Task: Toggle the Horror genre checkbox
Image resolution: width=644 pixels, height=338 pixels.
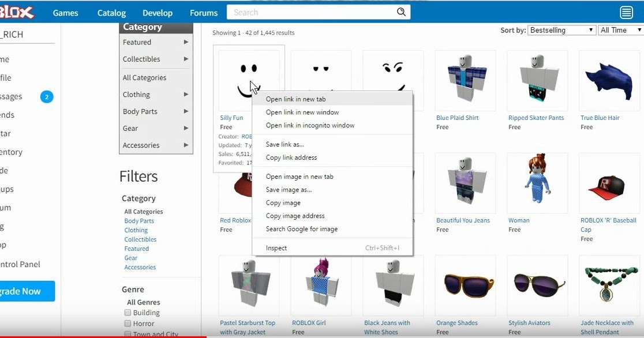Action: pyautogui.click(x=128, y=323)
